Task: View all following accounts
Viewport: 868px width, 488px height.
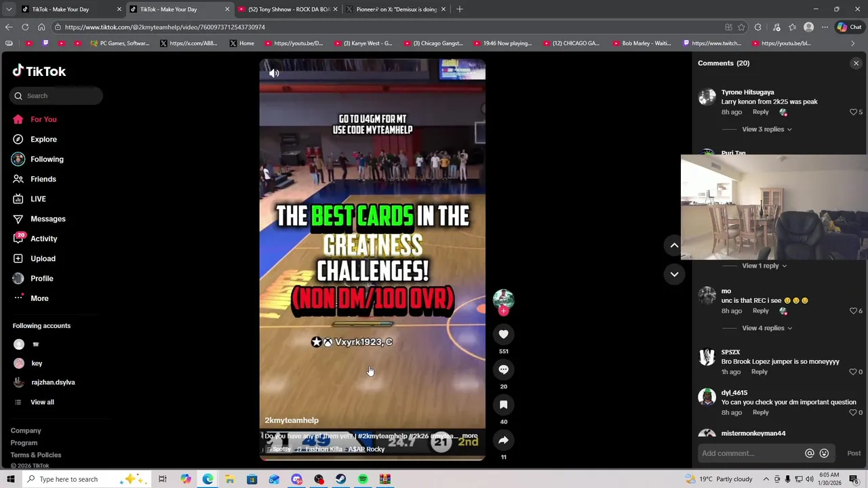Action: click(x=42, y=402)
